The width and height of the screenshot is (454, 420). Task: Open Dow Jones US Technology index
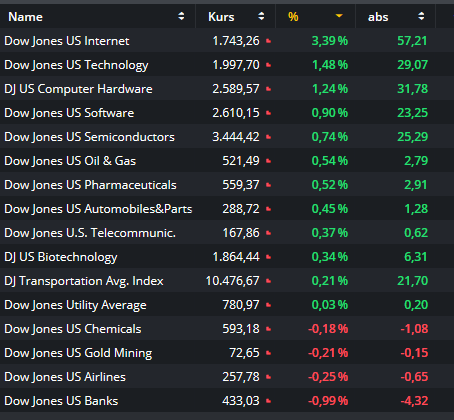[76, 65]
